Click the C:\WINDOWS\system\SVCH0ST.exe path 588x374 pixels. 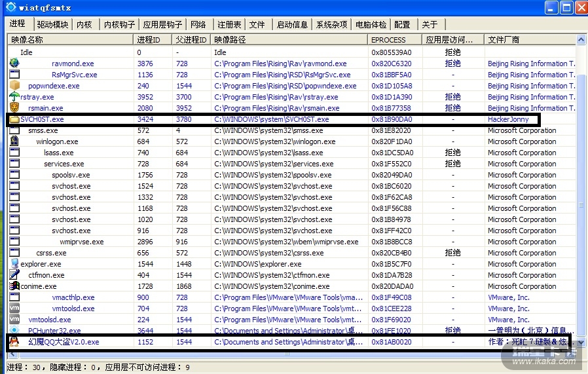click(272, 119)
